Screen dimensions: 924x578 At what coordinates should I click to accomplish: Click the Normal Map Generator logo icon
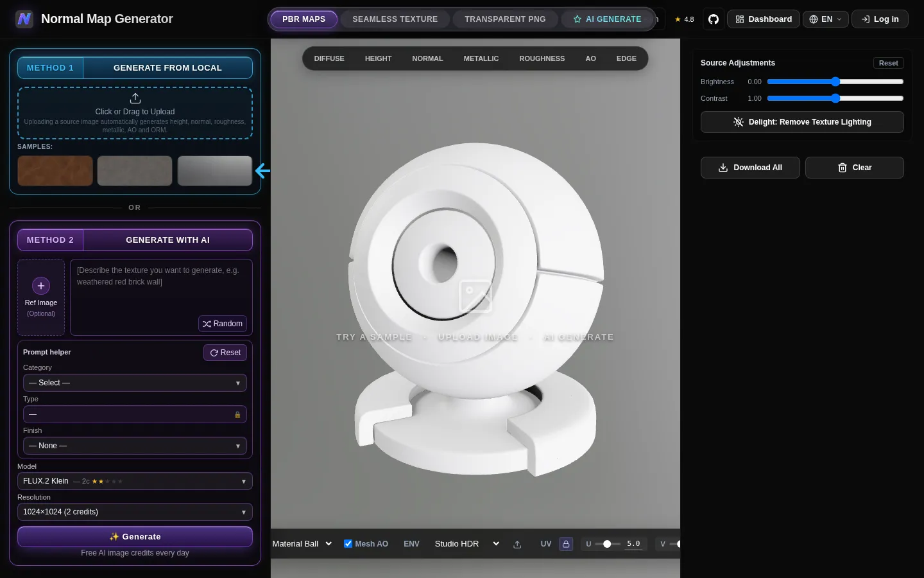click(x=24, y=19)
